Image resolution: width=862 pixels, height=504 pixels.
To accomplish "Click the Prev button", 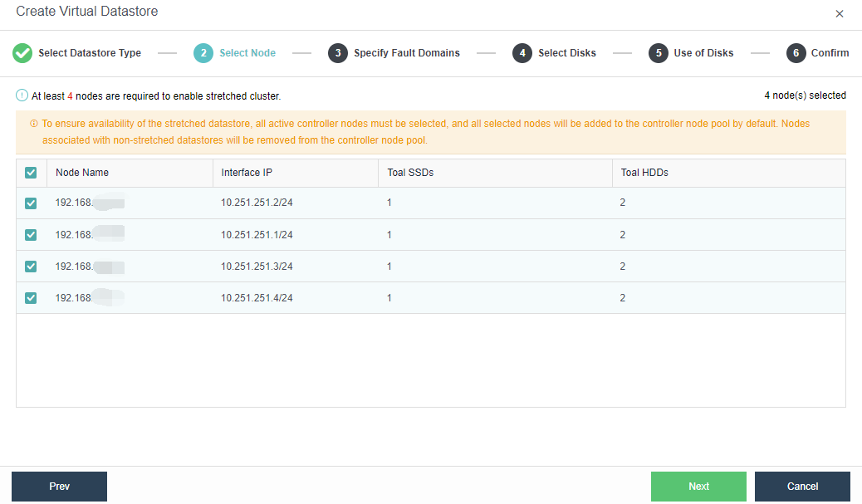I will coord(58,486).
